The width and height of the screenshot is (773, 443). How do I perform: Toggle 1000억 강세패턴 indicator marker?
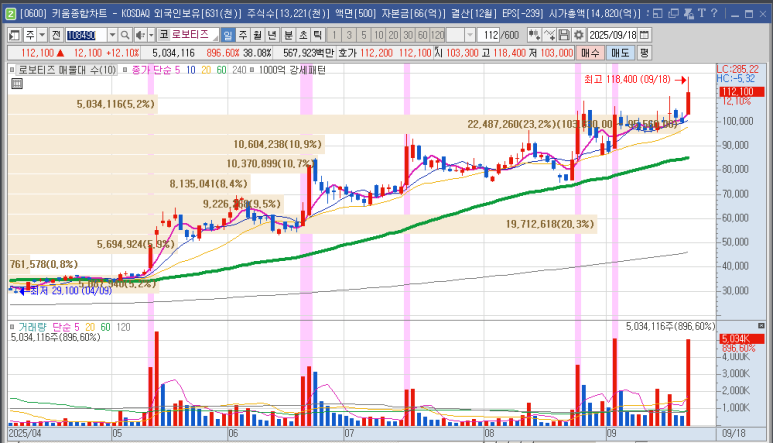(x=252, y=70)
